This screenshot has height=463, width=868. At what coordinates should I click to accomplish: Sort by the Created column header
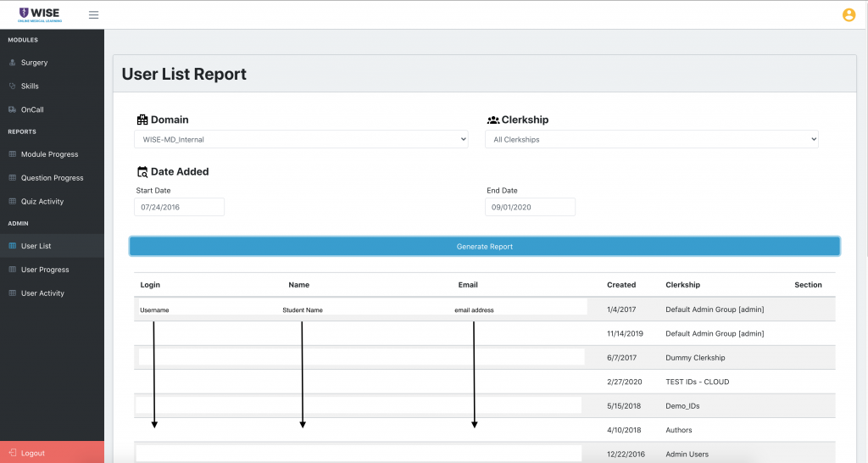621,285
